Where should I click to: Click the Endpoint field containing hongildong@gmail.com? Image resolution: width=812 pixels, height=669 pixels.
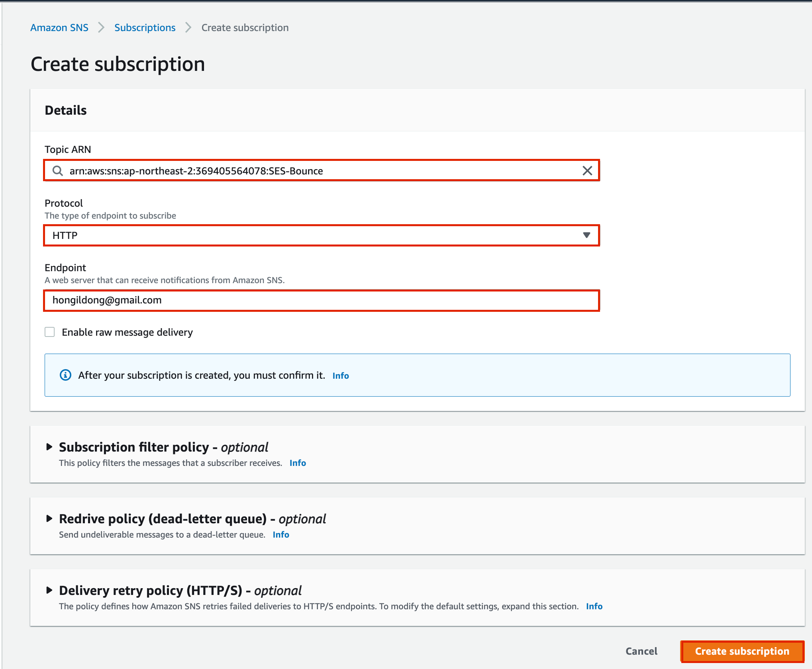[322, 300]
